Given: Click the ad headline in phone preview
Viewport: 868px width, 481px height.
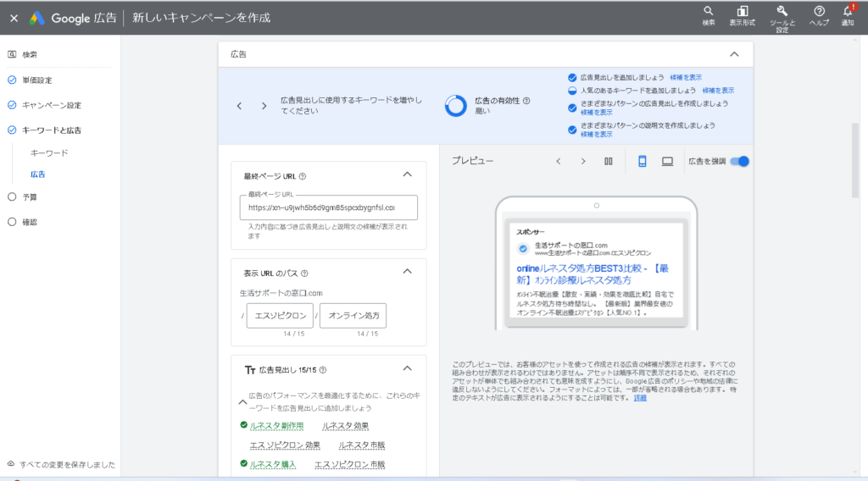Looking at the screenshot, I should click(x=593, y=274).
